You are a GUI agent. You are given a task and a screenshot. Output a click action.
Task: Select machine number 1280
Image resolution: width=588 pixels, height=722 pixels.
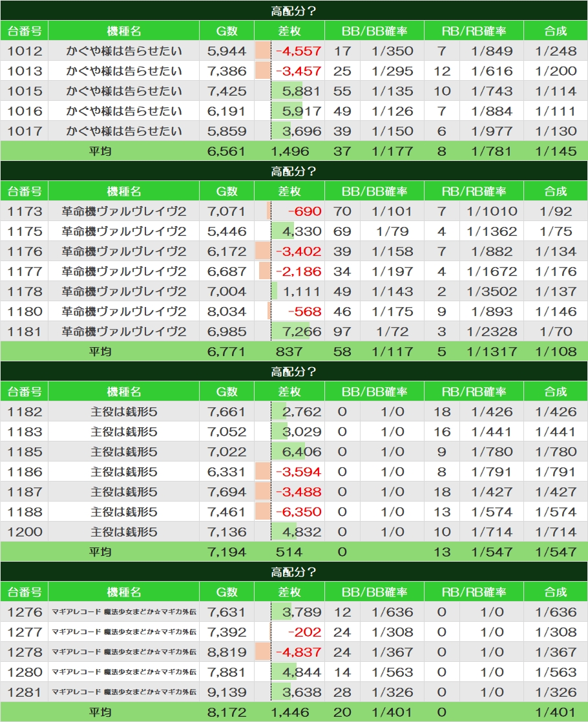(x=25, y=672)
